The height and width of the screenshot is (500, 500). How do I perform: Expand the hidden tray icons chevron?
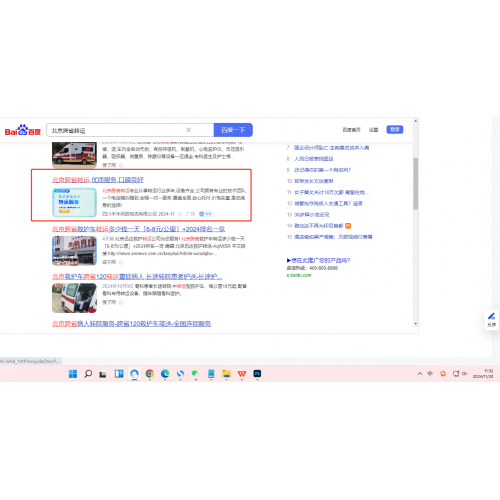420,374
